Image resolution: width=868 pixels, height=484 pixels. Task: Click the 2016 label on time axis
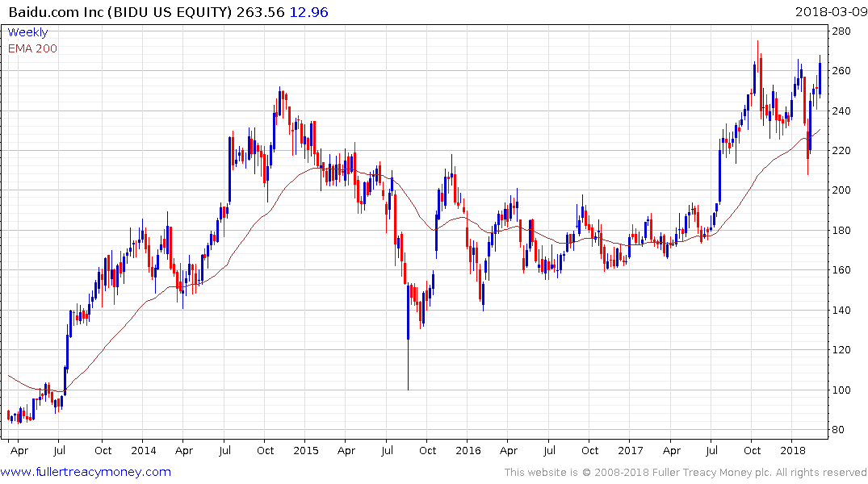(x=468, y=450)
